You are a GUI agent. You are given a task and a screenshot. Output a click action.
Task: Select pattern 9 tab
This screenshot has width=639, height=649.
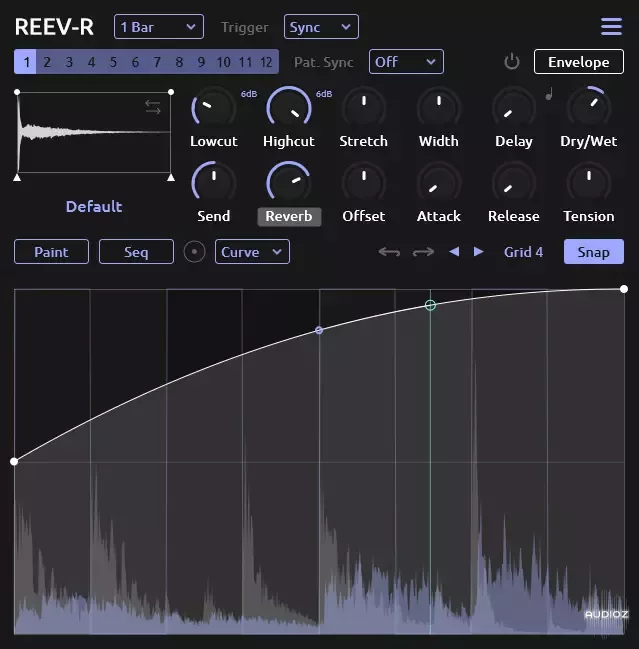pos(201,62)
